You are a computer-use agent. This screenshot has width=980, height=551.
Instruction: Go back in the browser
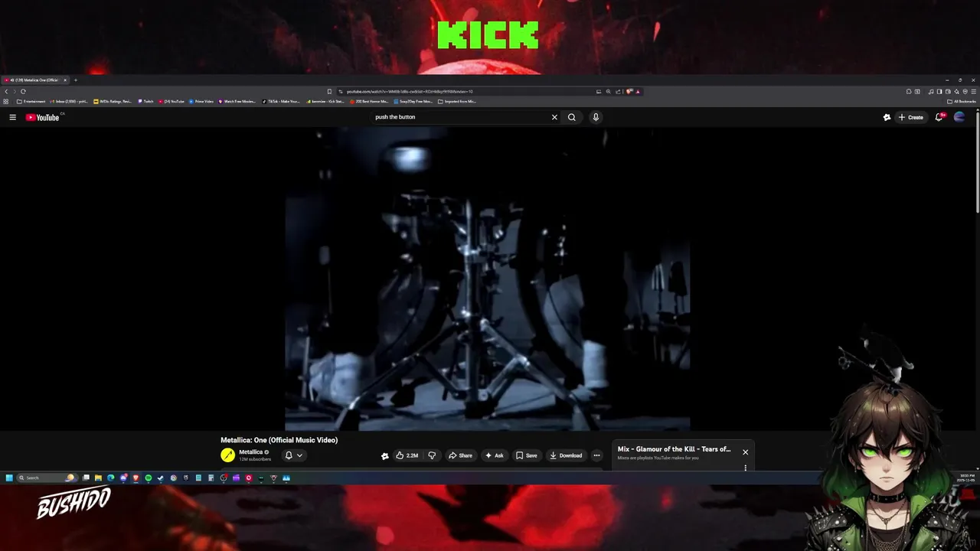(6, 91)
